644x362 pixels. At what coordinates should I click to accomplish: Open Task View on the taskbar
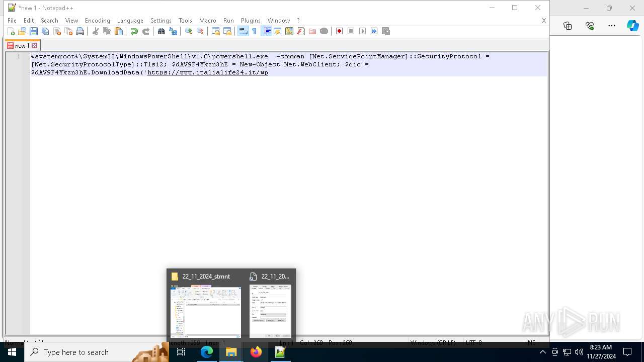coord(181,352)
